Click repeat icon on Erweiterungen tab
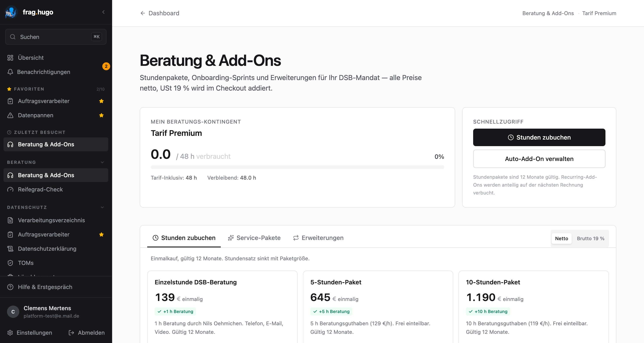Viewport: 644px width, 343px height. tap(296, 238)
